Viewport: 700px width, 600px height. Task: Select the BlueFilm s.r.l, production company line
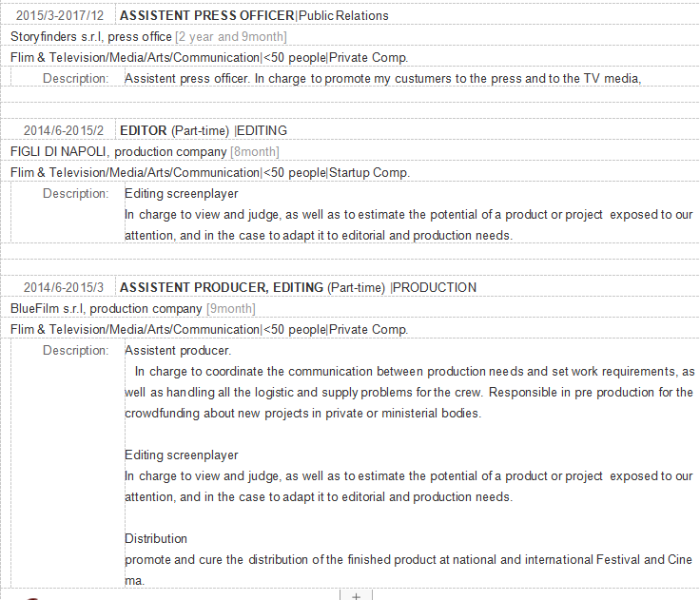(106, 308)
